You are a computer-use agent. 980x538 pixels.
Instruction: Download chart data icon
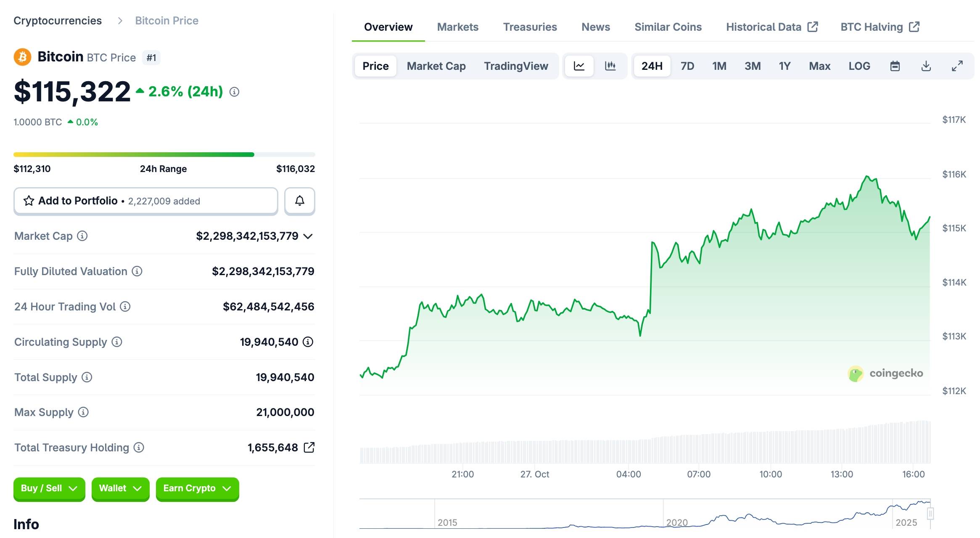(926, 66)
